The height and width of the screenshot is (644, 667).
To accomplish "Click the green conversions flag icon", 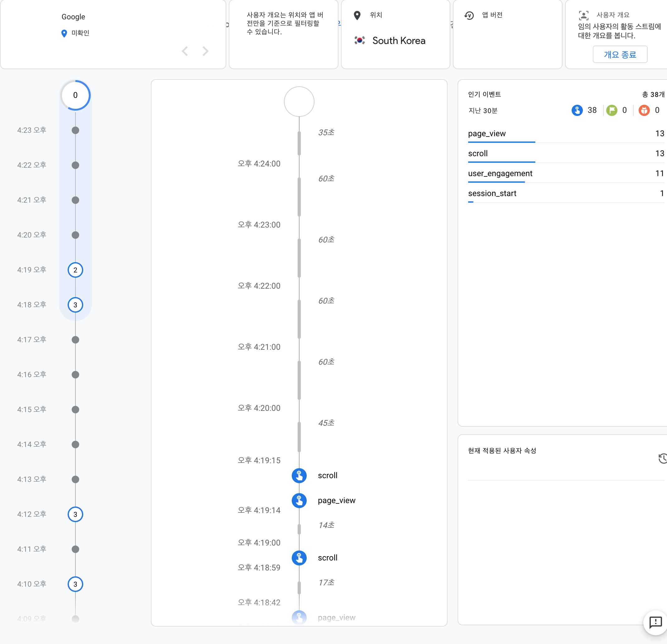I will click(612, 110).
